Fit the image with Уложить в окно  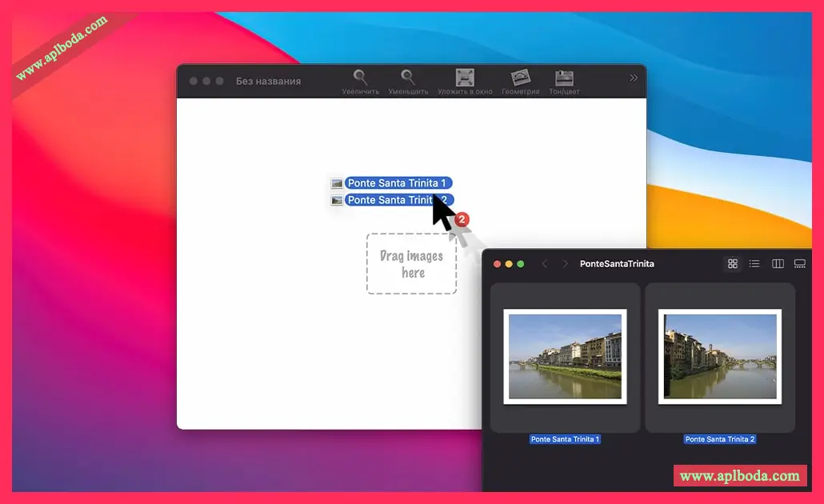coord(465,82)
